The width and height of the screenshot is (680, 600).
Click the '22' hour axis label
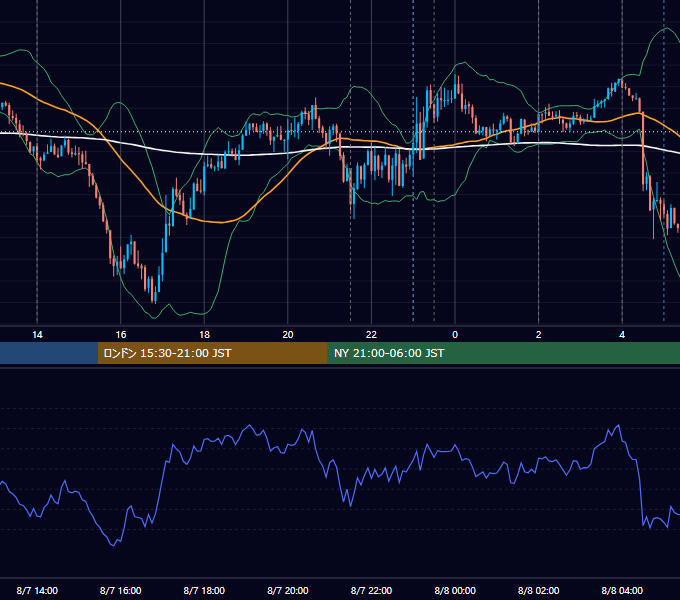371,335
